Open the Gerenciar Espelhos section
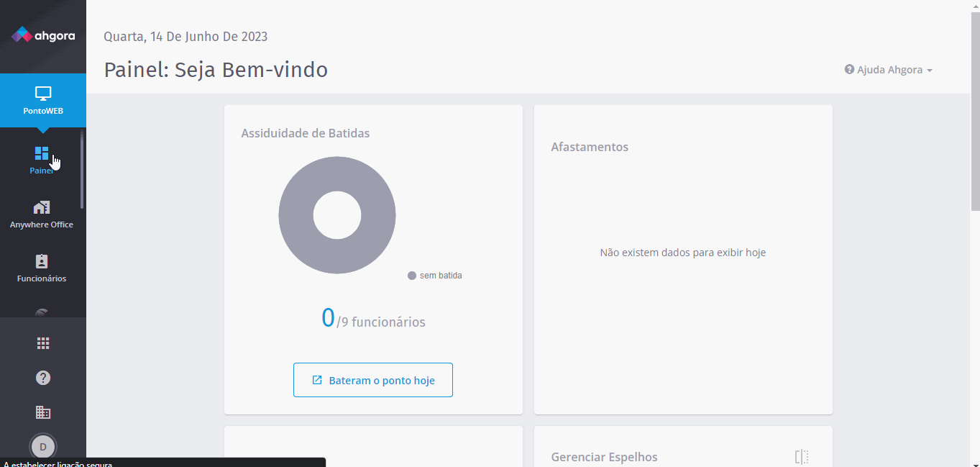Screen dimensions: 980x467 click(x=604, y=456)
